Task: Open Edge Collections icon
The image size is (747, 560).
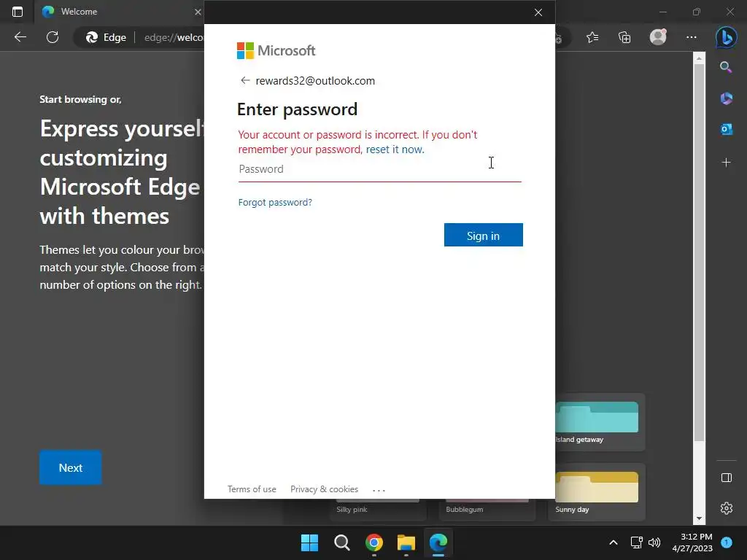Action: click(624, 37)
